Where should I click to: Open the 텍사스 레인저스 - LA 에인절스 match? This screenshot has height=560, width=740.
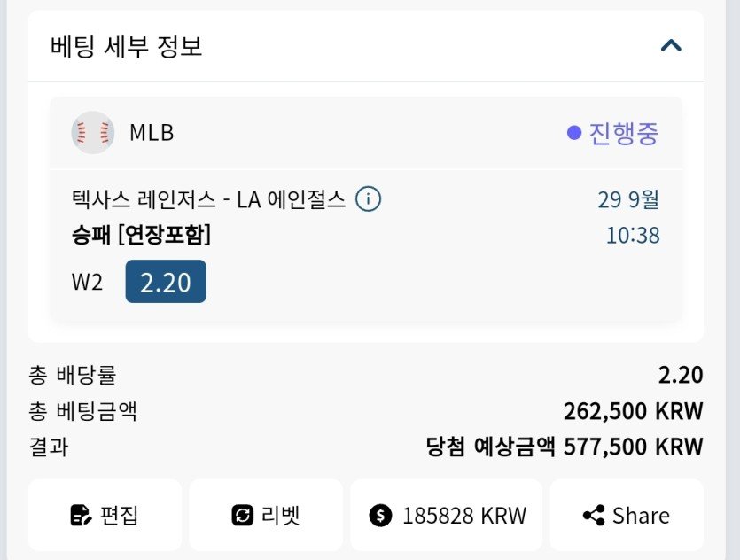[208, 199]
